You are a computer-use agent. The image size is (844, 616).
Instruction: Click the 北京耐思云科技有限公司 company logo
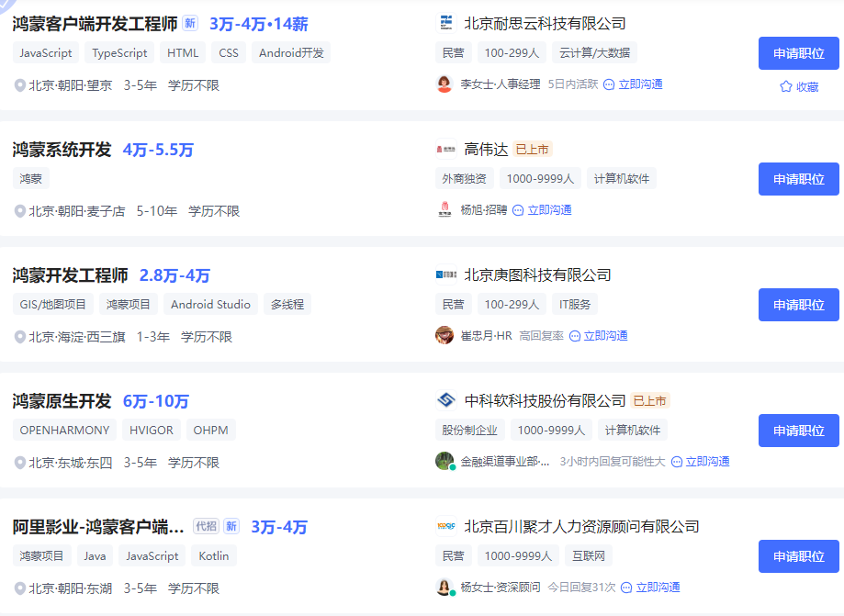[445, 23]
